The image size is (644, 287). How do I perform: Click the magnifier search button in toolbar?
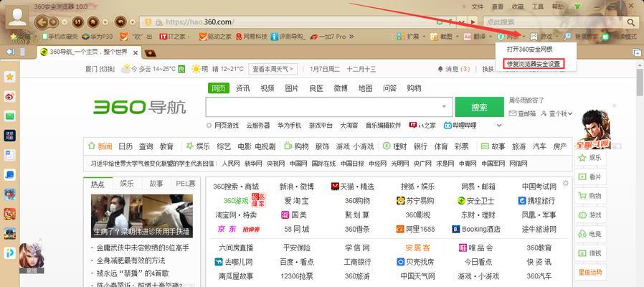(630, 22)
